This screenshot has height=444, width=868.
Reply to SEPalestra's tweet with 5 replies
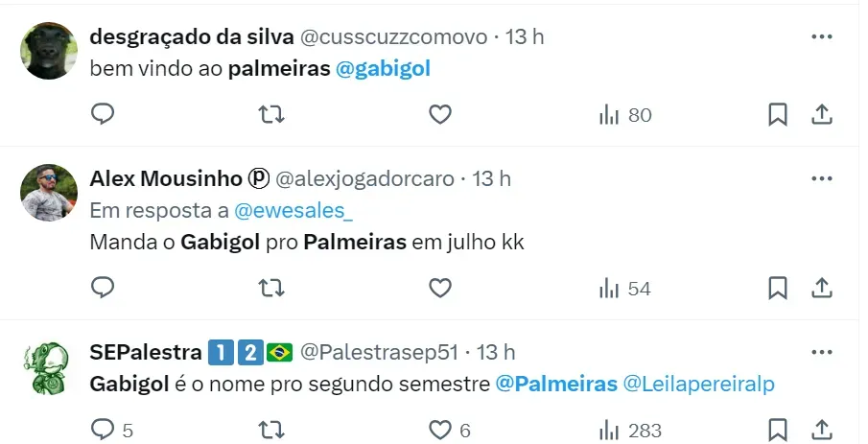pyautogui.click(x=112, y=431)
